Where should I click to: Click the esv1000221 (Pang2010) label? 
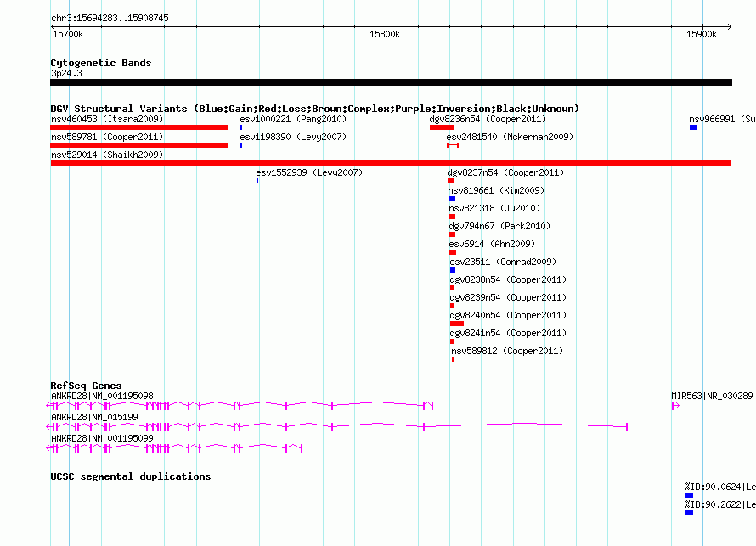293,119
